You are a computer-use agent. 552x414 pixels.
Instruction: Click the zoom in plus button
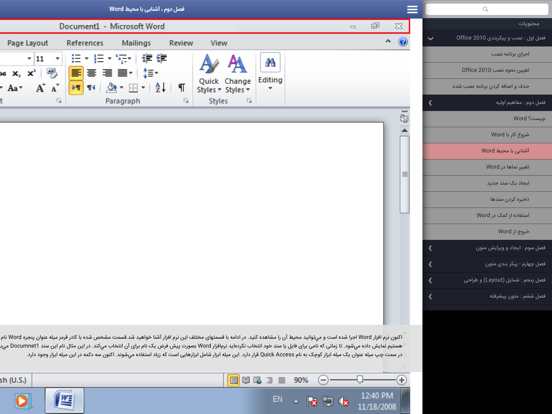coord(401,380)
